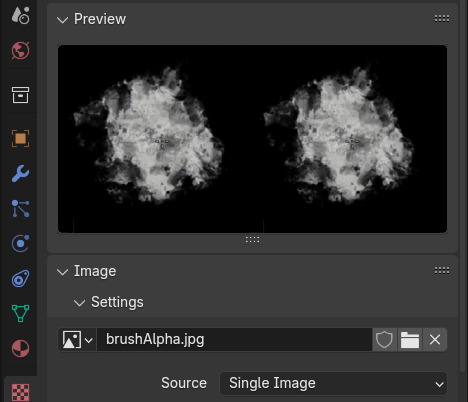Open the Object Data mesh tab

[x=20, y=313]
